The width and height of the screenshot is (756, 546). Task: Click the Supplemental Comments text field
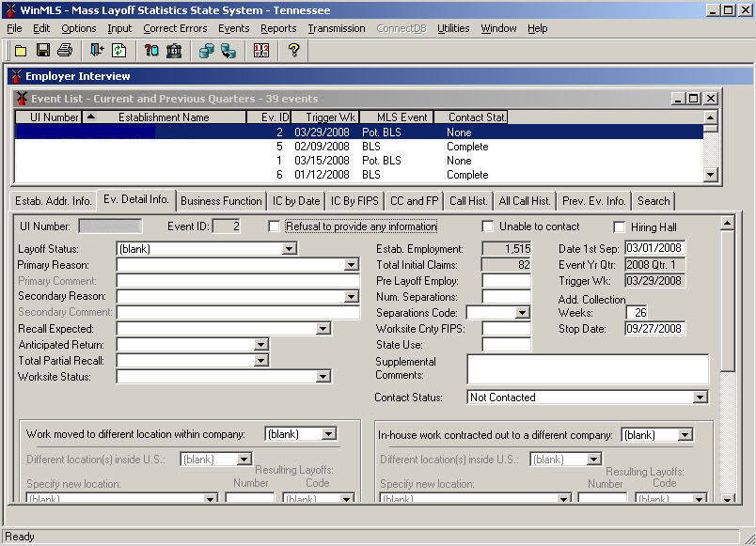(x=587, y=369)
